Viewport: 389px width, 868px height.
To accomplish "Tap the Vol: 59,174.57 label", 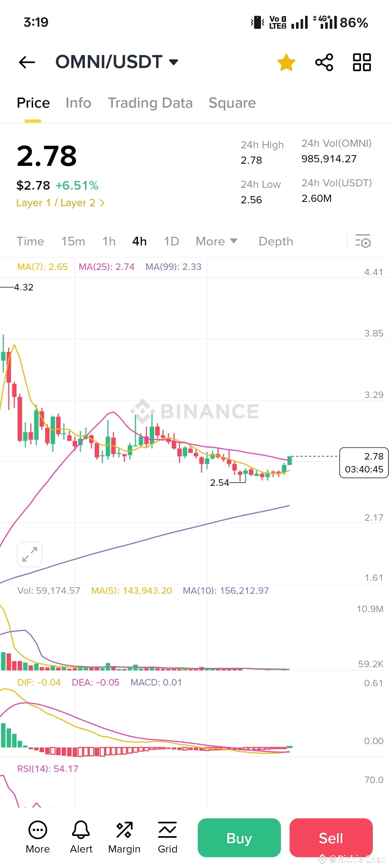I will pos(49,591).
